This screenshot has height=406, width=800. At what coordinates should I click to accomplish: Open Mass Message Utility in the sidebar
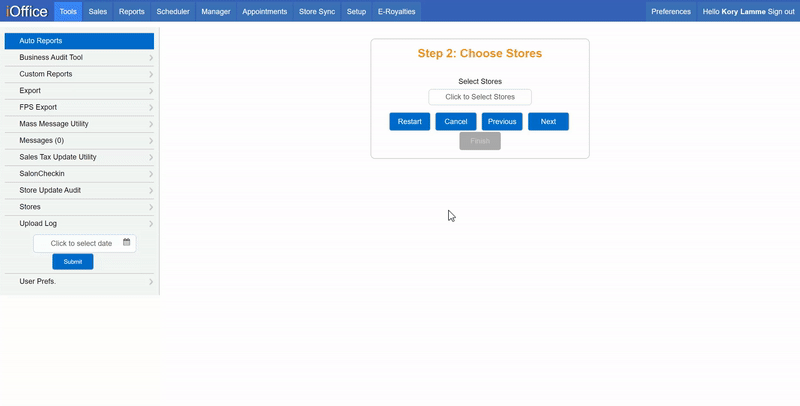79,124
